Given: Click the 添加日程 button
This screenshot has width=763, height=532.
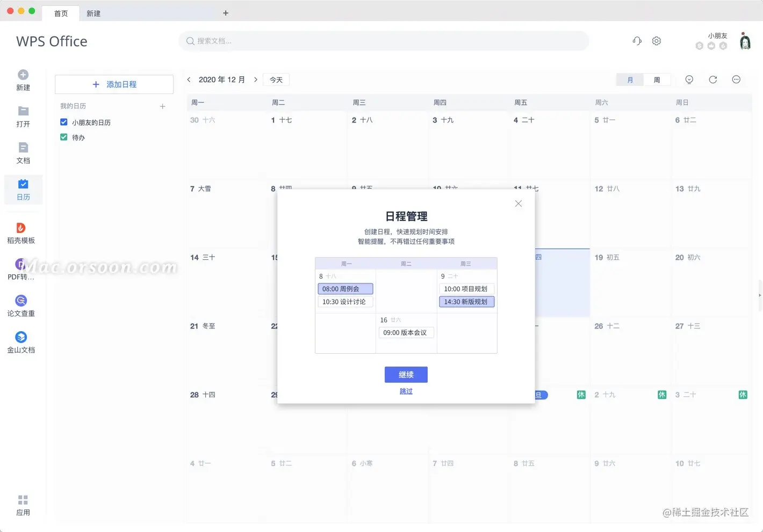Looking at the screenshot, I should 114,84.
